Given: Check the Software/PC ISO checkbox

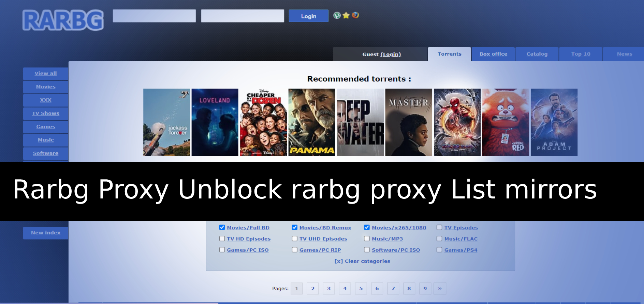Looking at the screenshot, I should click(367, 250).
